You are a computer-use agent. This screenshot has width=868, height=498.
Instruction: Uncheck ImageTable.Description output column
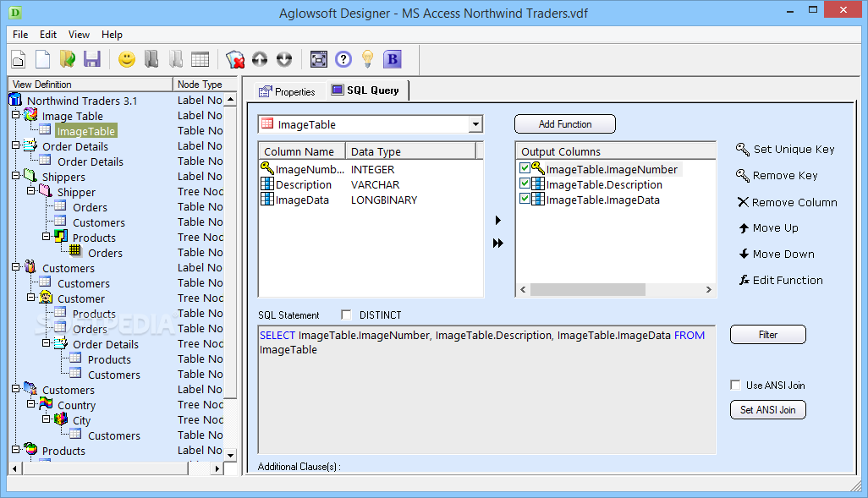point(525,183)
